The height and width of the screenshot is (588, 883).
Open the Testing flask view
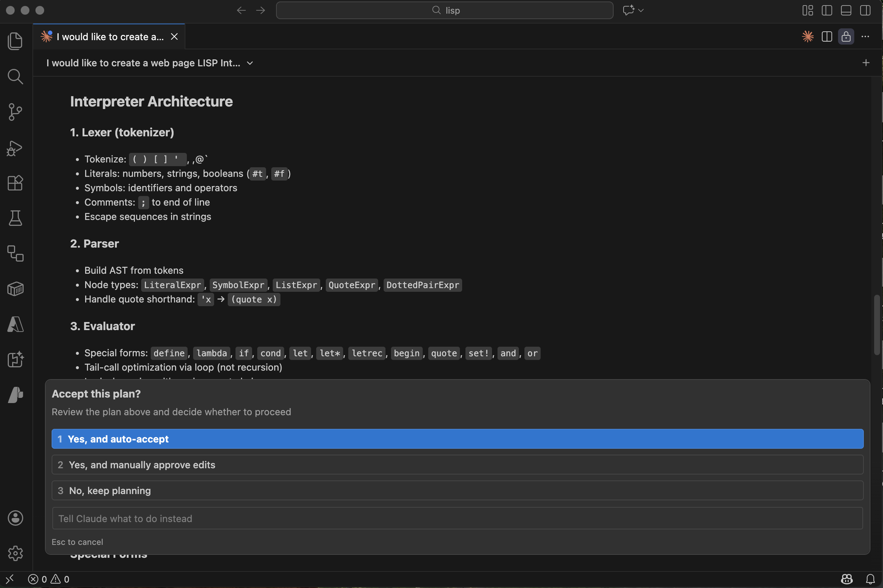(15, 218)
